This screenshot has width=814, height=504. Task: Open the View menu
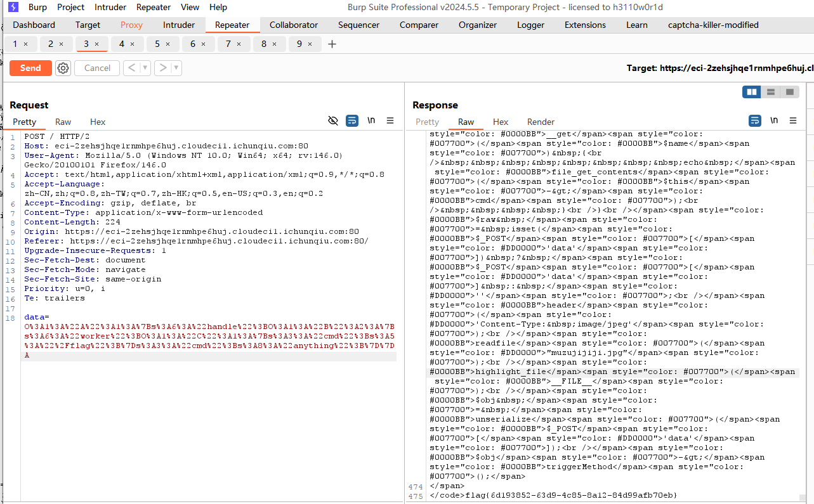tap(190, 8)
